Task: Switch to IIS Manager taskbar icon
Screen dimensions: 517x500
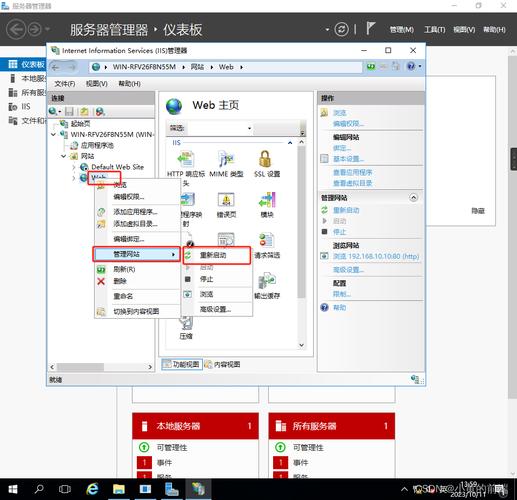Action: tap(198, 489)
